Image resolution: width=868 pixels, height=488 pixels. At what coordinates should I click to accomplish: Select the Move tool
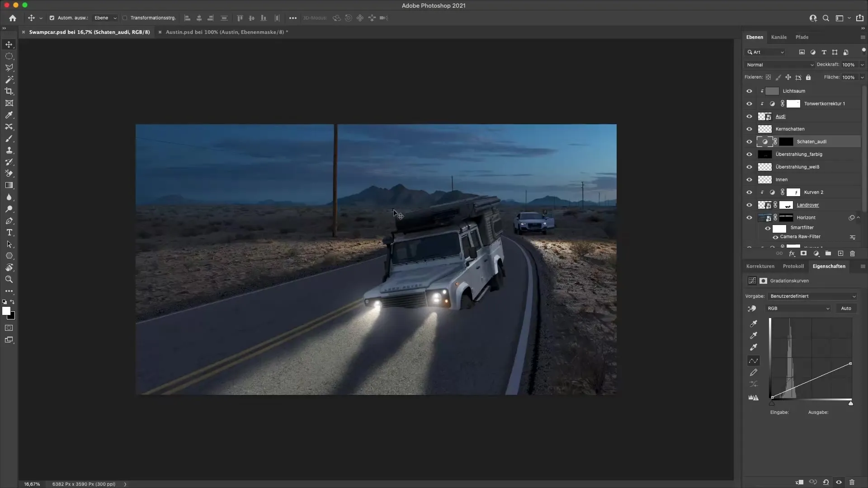point(9,44)
